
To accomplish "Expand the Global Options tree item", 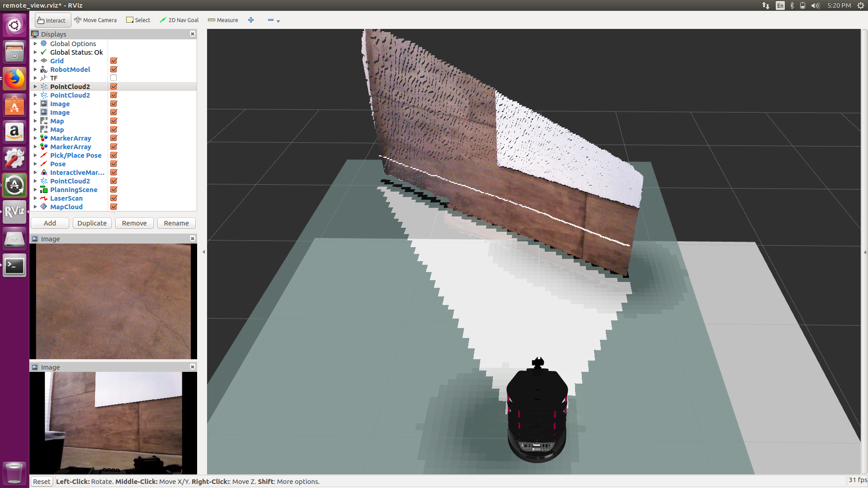I will click(x=35, y=44).
